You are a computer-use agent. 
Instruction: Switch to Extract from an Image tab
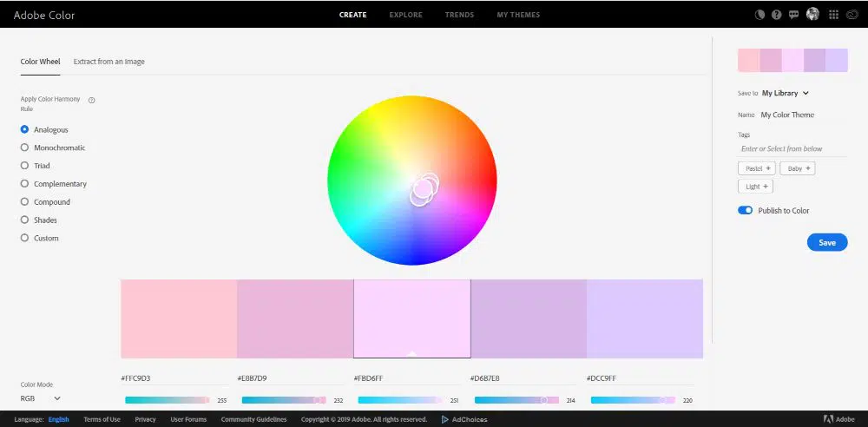(x=109, y=62)
